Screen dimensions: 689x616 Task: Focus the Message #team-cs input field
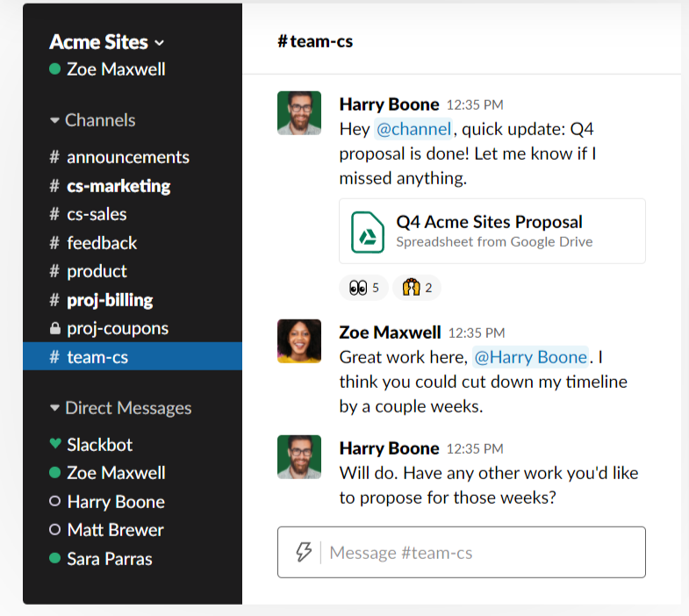(483, 553)
